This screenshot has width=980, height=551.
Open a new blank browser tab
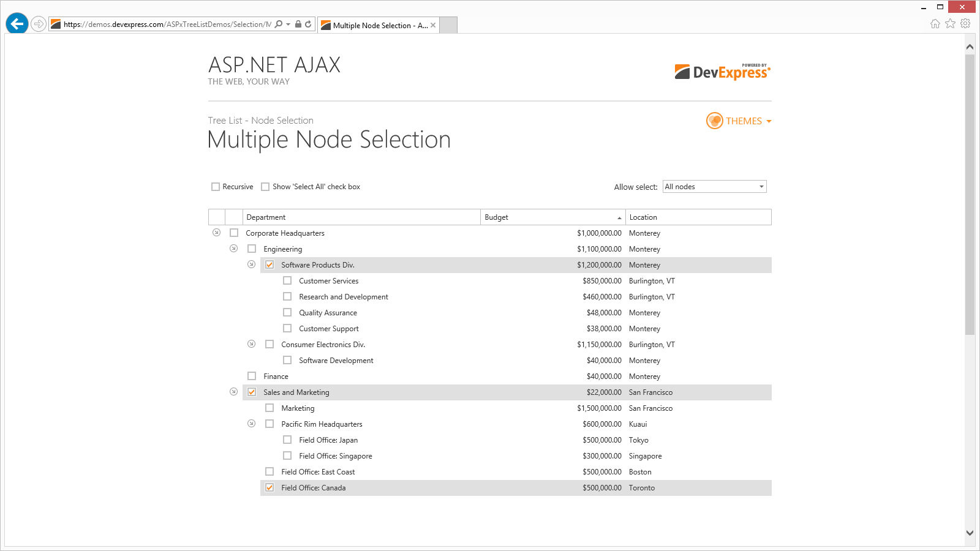coord(449,25)
